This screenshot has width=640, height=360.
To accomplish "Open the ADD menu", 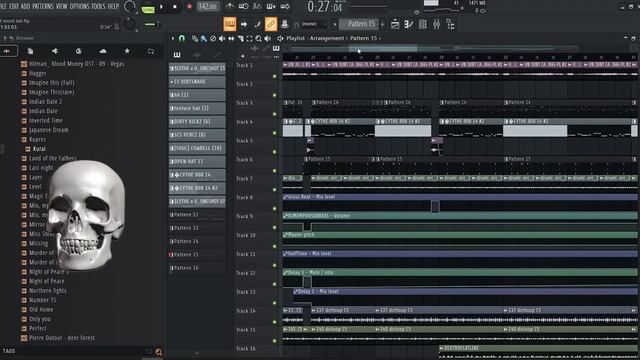I will 26,6.
